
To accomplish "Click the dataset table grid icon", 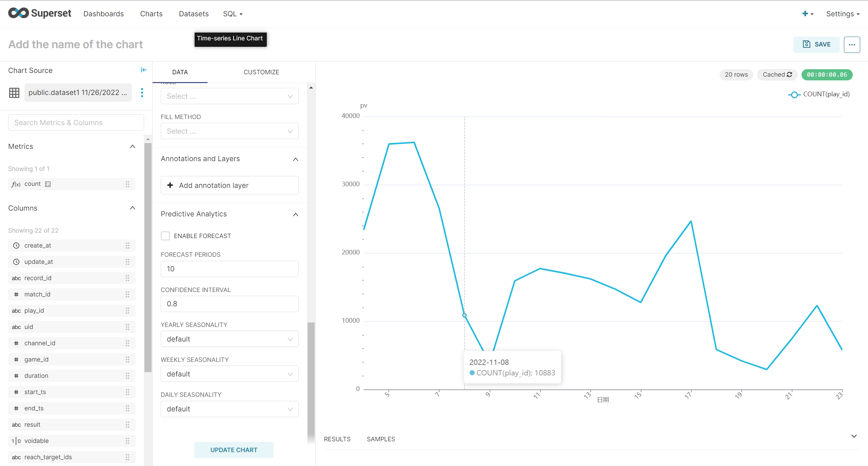I will click(x=14, y=93).
